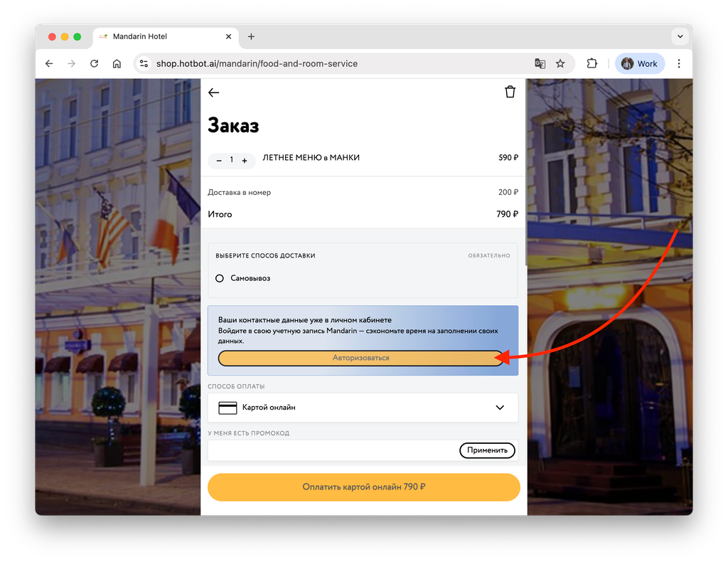Close the window with red button
Screen dimensions: 728x562
coord(52,37)
